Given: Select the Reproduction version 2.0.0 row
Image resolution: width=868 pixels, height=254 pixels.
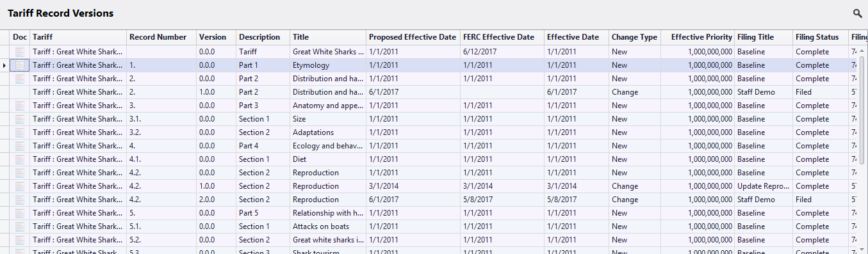Looking at the screenshot, I should click(430, 200).
